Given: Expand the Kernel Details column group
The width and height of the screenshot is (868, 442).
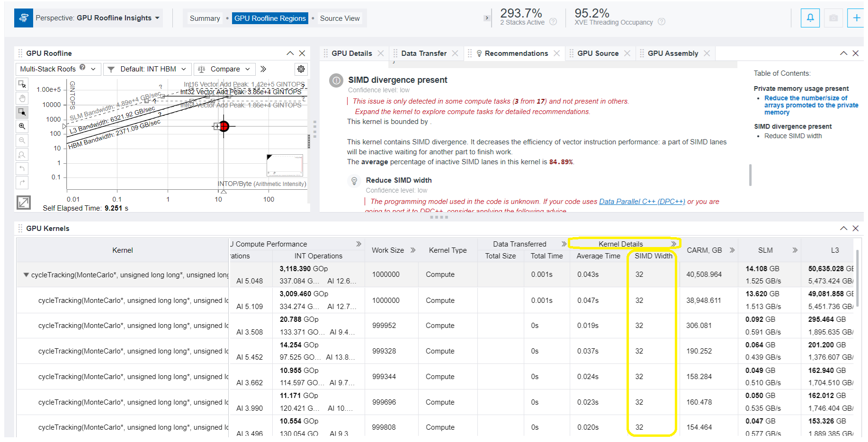Looking at the screenshot, I should click(674, 244).
